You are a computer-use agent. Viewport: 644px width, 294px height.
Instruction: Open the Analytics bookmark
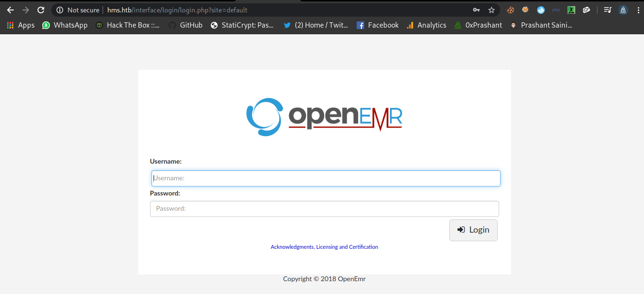pos(426,25)
